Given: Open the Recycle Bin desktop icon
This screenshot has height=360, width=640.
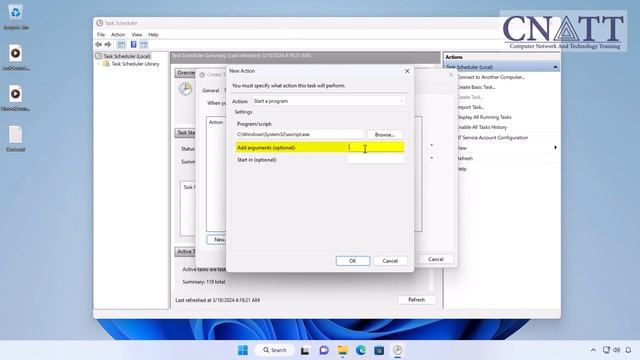Looking at the screenshot, I should point(16,18).
